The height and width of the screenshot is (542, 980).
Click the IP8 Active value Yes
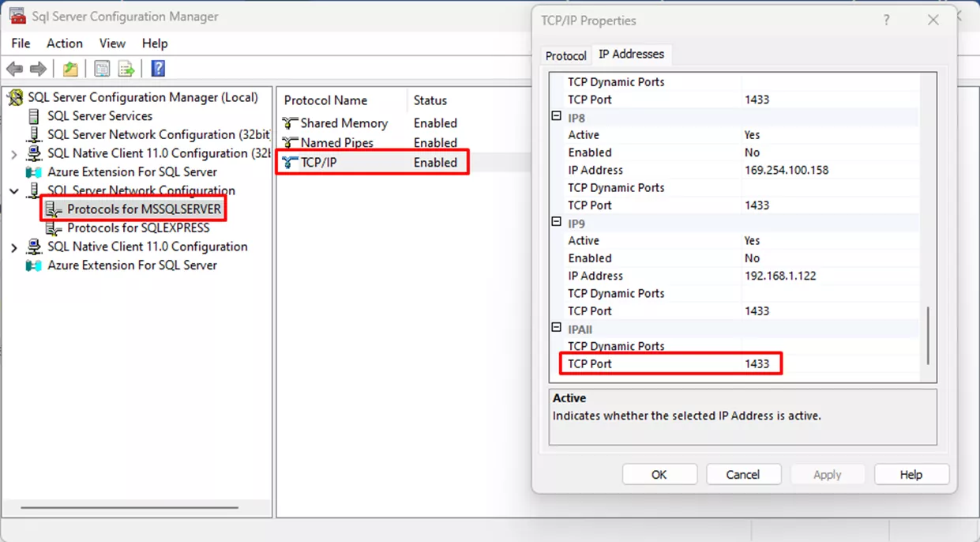pyautogui.click(x=752, y=135)
